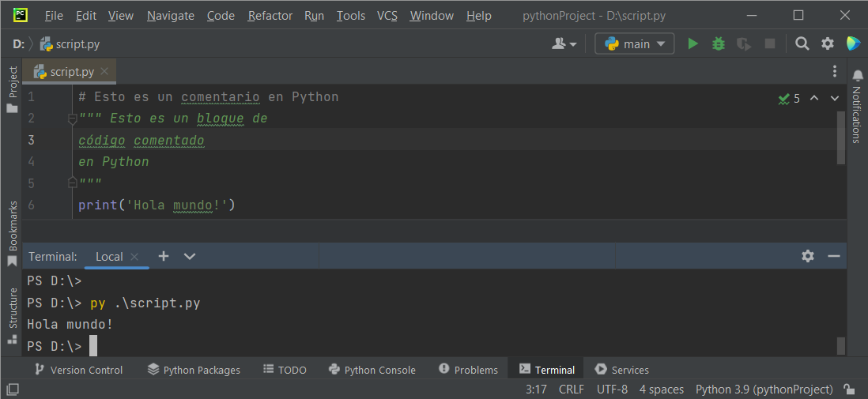Run the main configuration with green play
This screenshot has height=399, width=868.
pyautogui.click(x=693, y=43)
